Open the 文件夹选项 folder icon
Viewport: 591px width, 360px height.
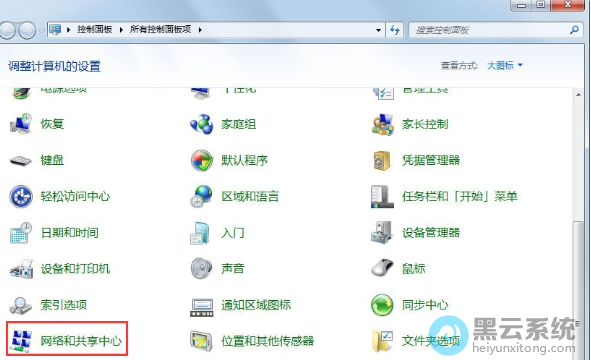pos(382,341)
